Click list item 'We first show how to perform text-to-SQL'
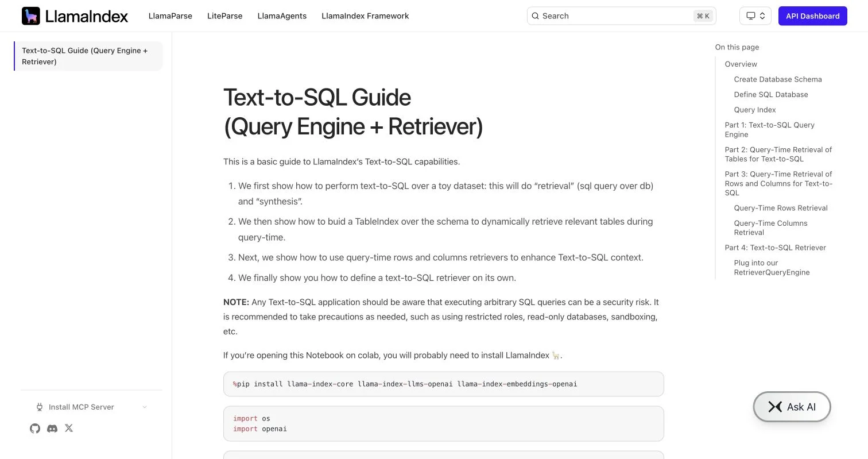Image resolution: width=868 pixels, height=459 pixels. [x=446, y=194]
